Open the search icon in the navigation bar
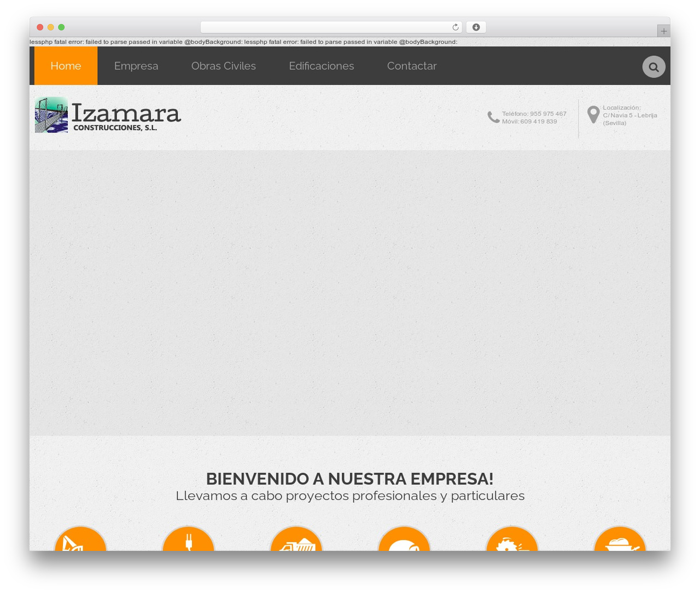This screenshot has height=593, width=700. pos(654,67)
